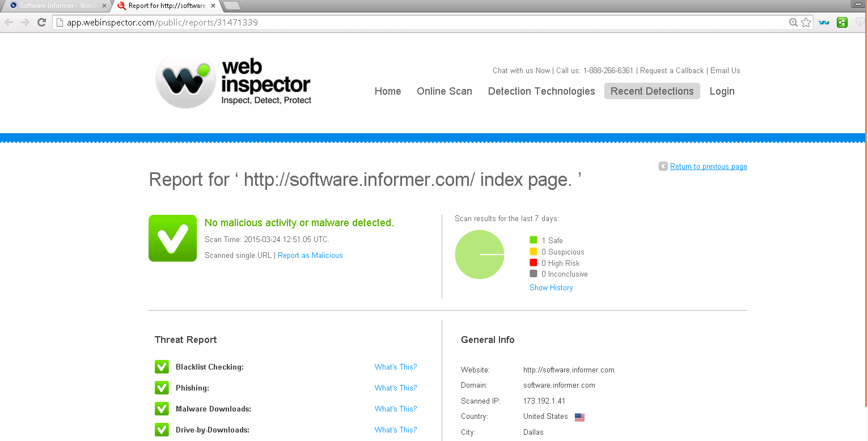Click the Report as Malicious link
Image resolution: width=868 pixels, height=441 pixels.
(310, 255)
